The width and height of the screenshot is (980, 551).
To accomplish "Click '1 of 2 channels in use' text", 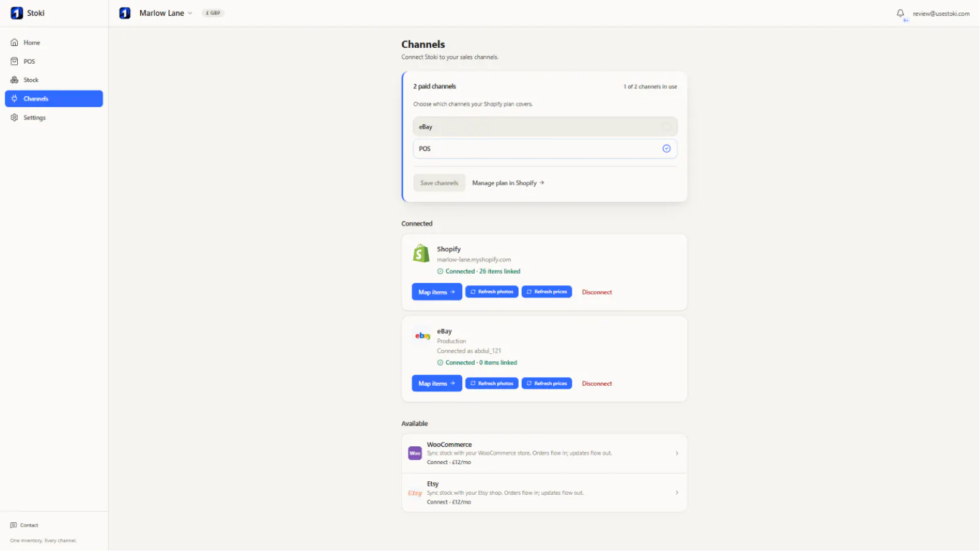I will coord(650,87).
